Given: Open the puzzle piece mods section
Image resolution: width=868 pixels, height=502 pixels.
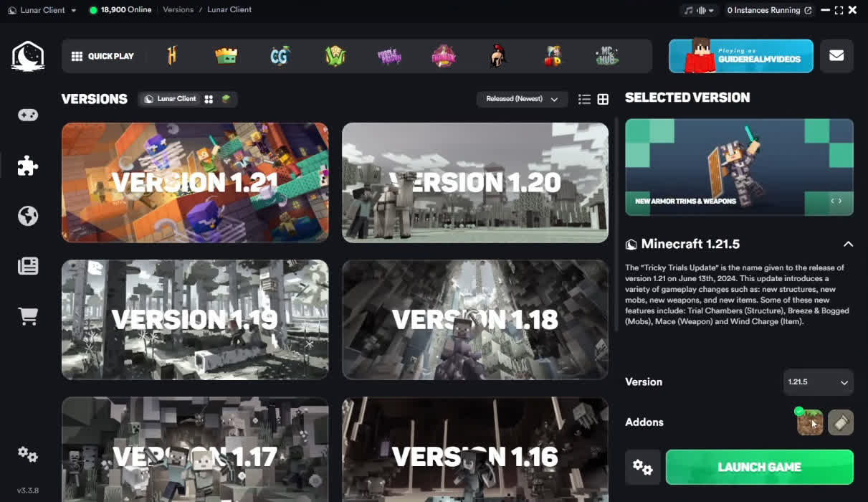Looking at the screenshot, I should pos(28,166).
